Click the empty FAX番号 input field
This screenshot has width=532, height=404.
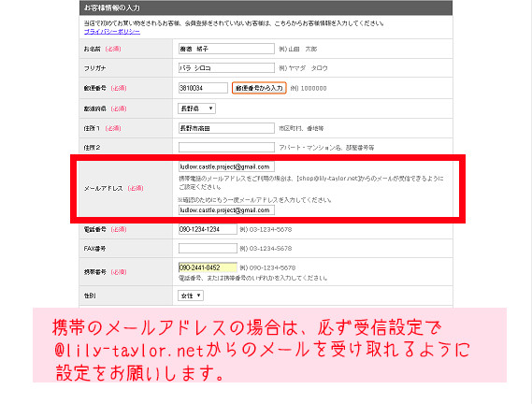208,248
